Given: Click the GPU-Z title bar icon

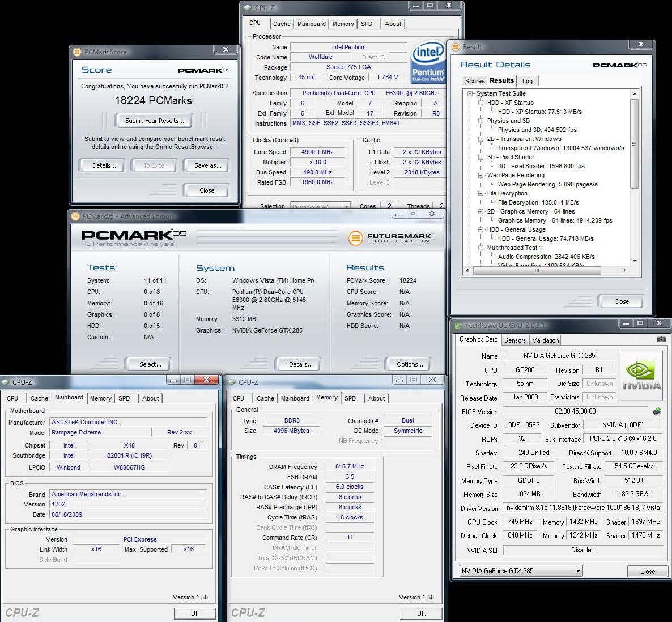Looking at the screenshot, I should [x=458, y=326].
